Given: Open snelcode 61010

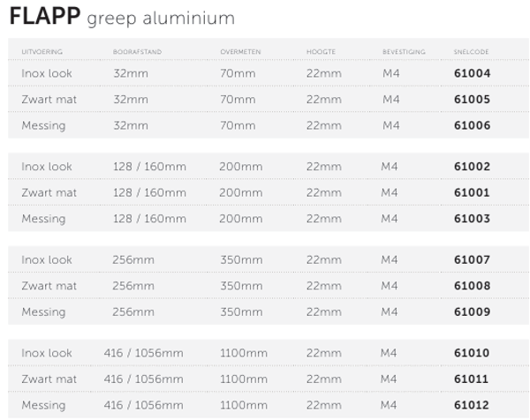Looking at the screenshot, I should 472,353.
